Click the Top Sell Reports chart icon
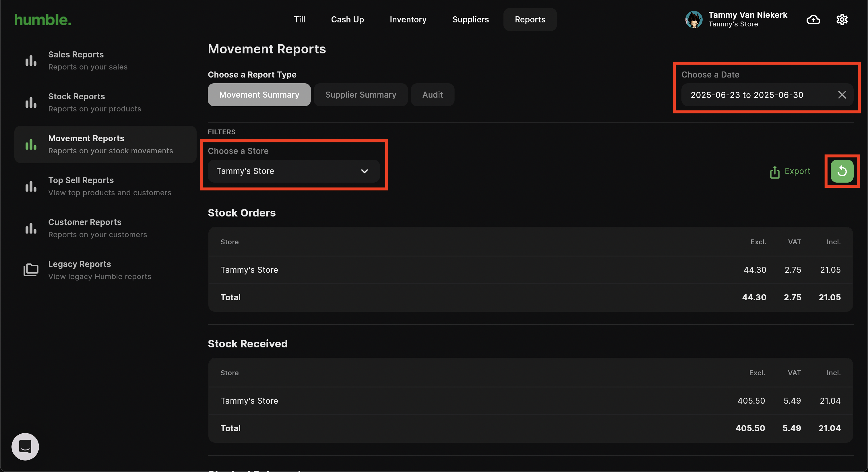 (31, 186)
